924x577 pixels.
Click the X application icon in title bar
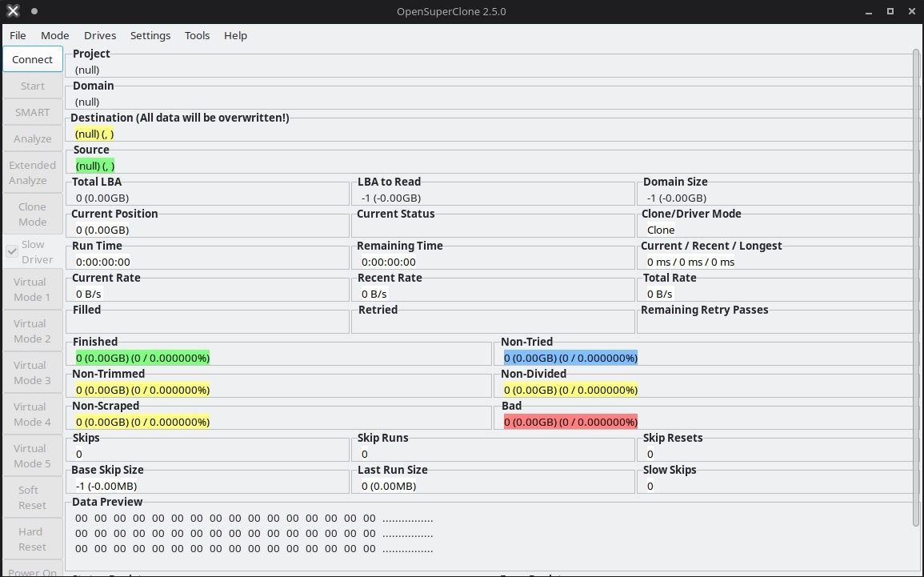[13, 12]
